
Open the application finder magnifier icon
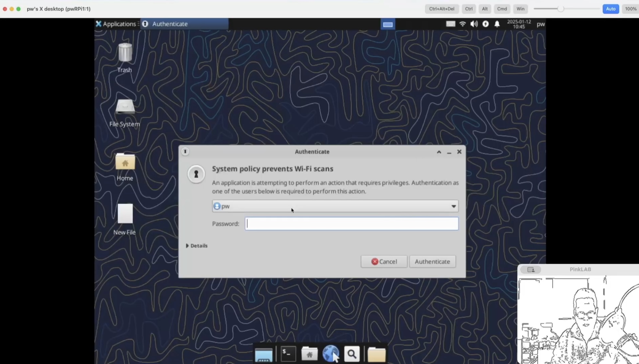point(352,354)
